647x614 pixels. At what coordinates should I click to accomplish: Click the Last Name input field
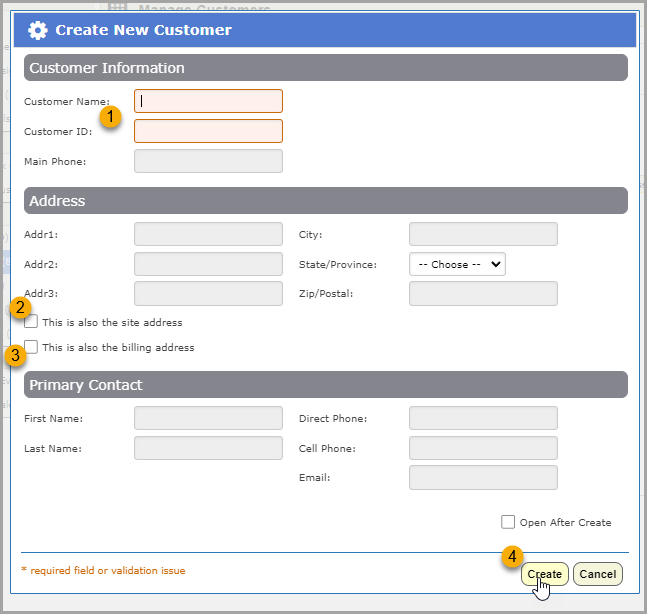pyautogui.click(x=208, y=448)
